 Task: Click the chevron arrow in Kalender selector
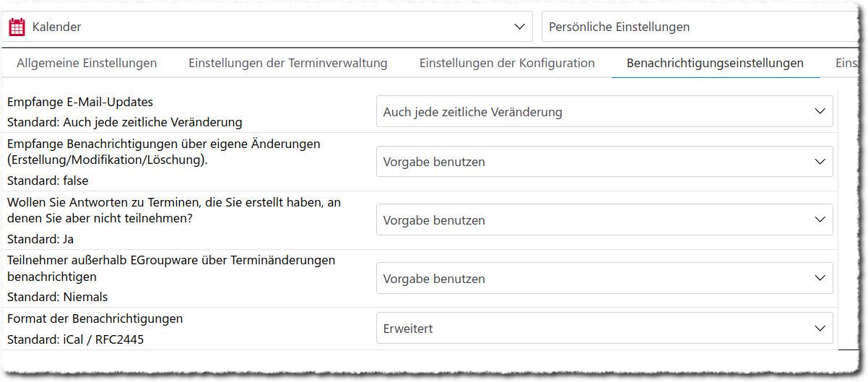click(x=519, y=27)
